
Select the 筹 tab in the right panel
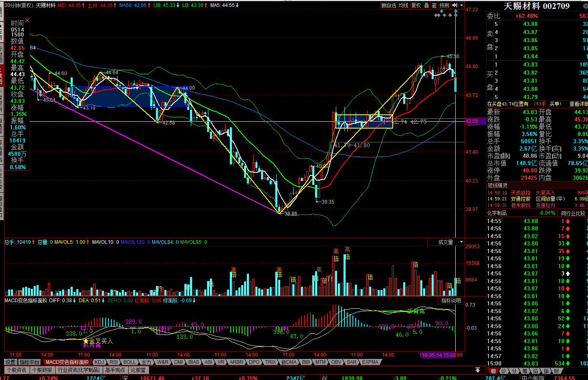click(x=525, y=371)
